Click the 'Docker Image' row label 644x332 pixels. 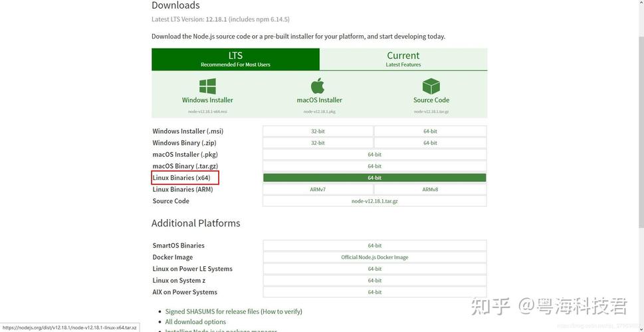173,258
